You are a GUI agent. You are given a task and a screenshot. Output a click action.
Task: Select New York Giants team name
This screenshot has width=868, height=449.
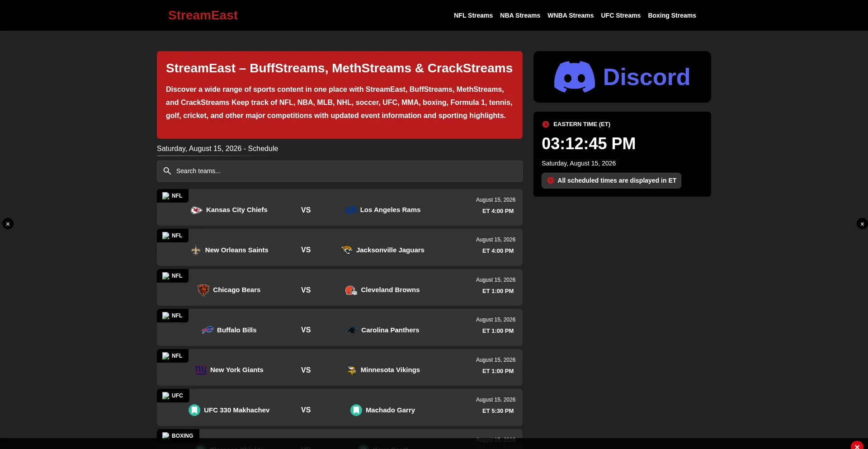[x=236, y=370]
